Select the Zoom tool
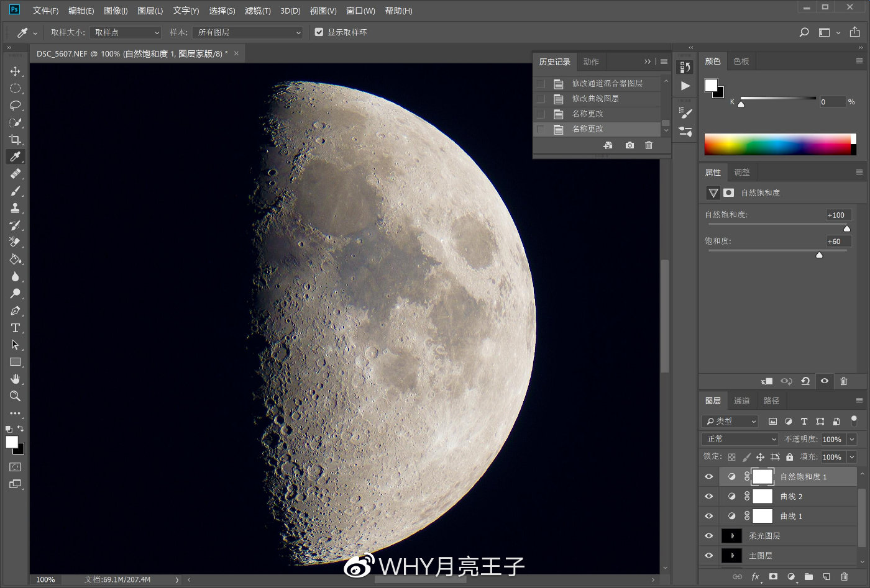This screenshot has width=870, height=588. [x=15, y=396]
